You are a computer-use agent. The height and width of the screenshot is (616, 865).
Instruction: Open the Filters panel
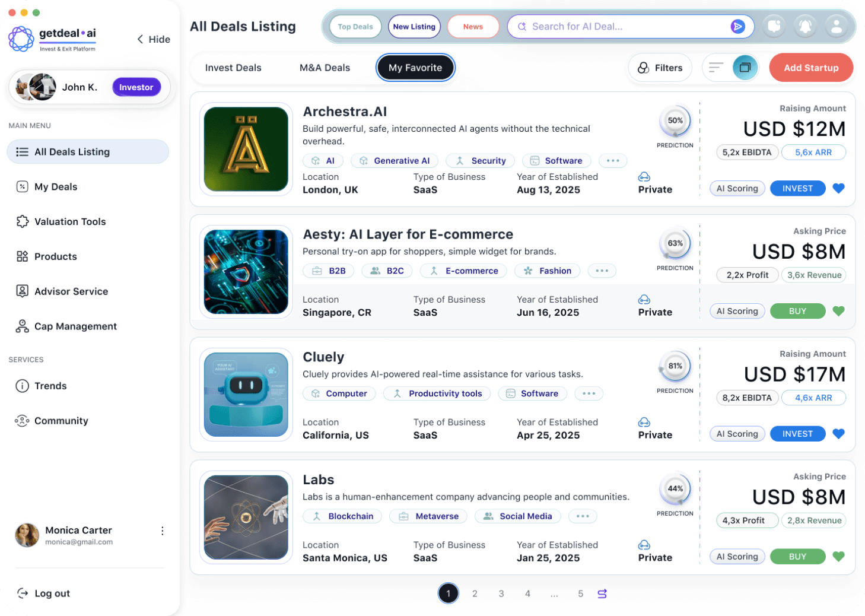click(660, 68)
